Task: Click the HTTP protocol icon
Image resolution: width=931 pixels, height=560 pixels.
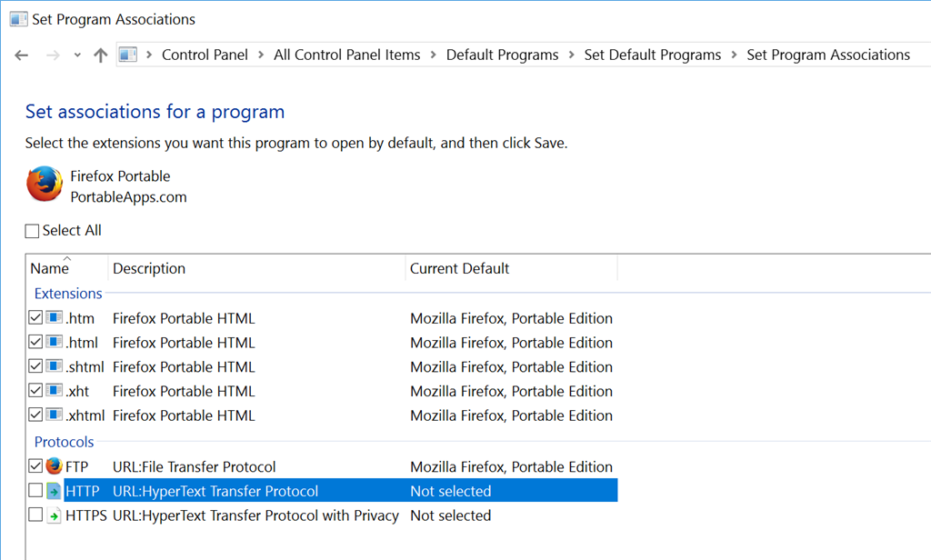Action: tap(54, 491)
